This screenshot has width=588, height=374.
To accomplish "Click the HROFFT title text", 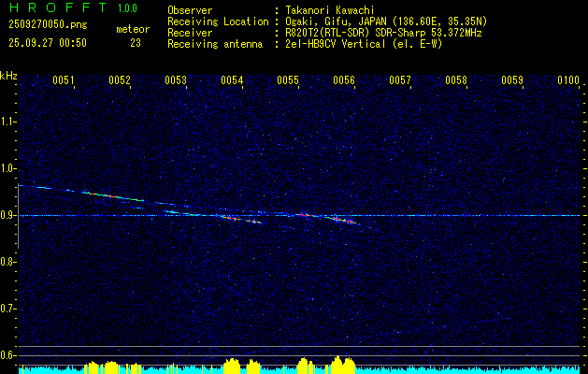I will [59, 7].
